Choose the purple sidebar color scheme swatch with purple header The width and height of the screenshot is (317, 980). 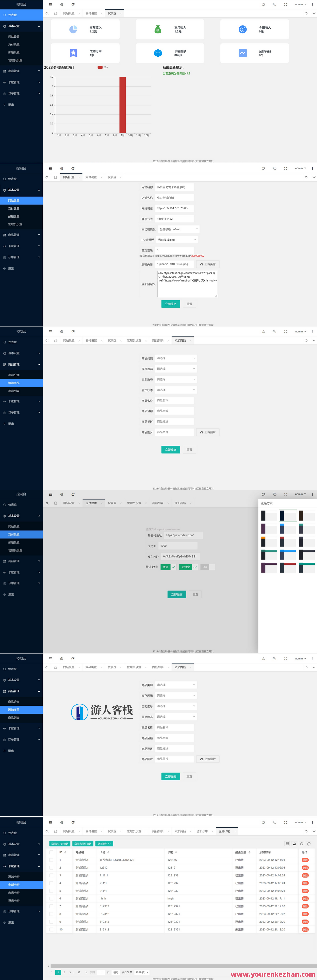269,567
